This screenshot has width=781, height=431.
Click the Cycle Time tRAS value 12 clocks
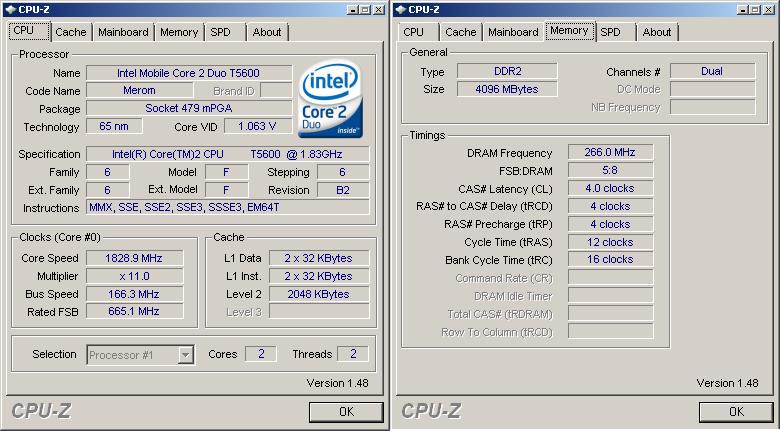click(610, 242)
